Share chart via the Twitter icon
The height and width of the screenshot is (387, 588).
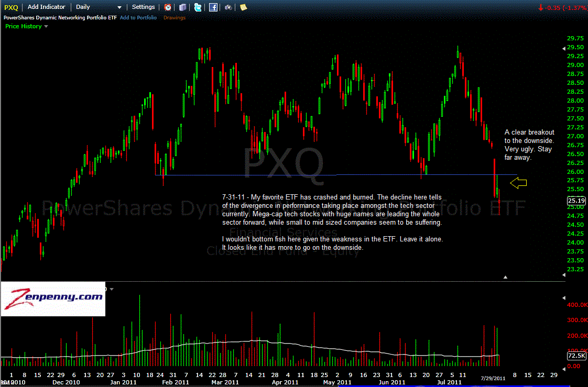198,7
